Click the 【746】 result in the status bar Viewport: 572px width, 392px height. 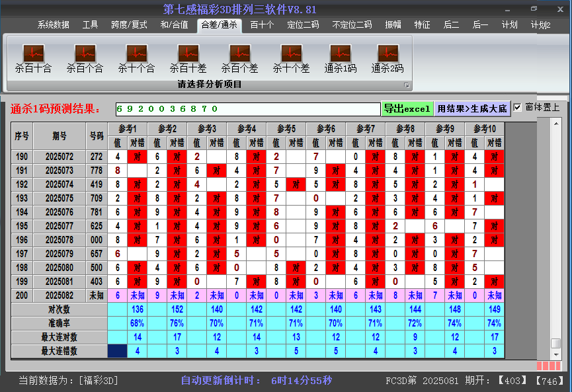click(x=550, y=381)
